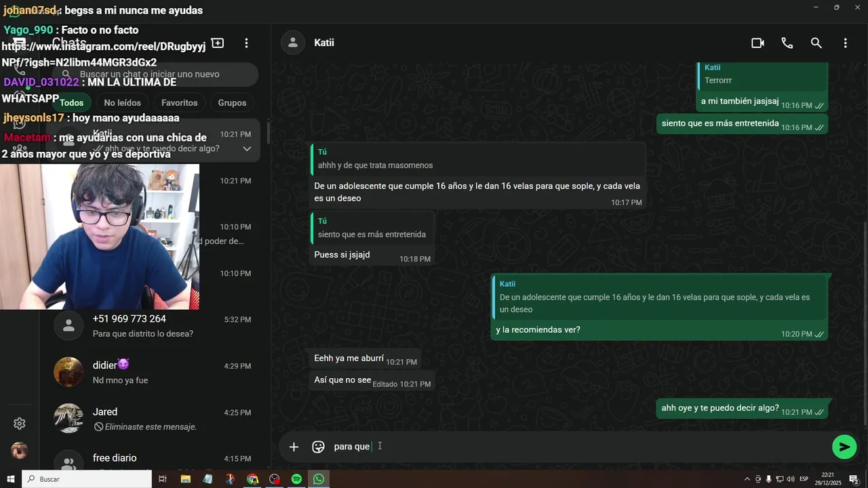Click didier's profile photo
Image resolution: width=868 pixels, height=488 pixels.
click(68, 372)
